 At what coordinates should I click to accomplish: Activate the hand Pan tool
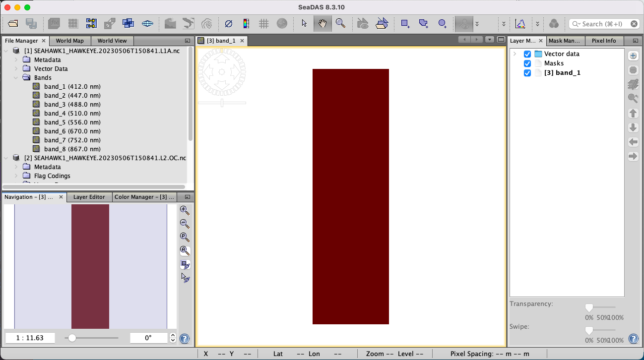click(x=322, y=23)
